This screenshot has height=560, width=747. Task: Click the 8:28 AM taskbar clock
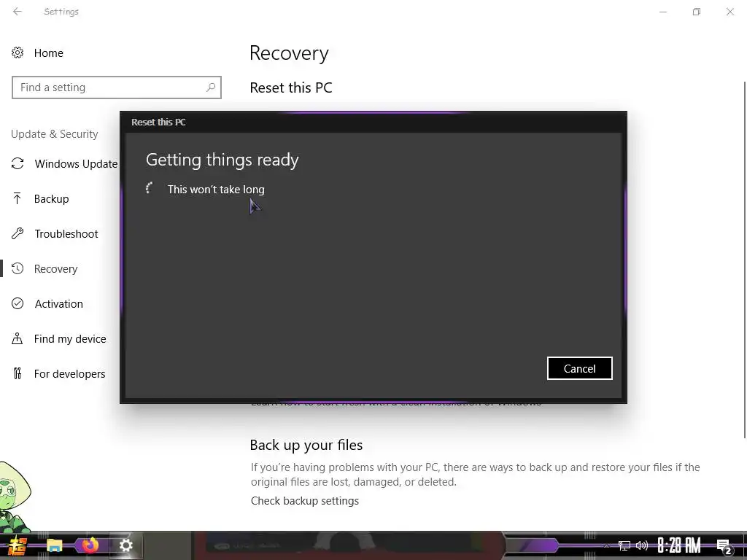679,545
